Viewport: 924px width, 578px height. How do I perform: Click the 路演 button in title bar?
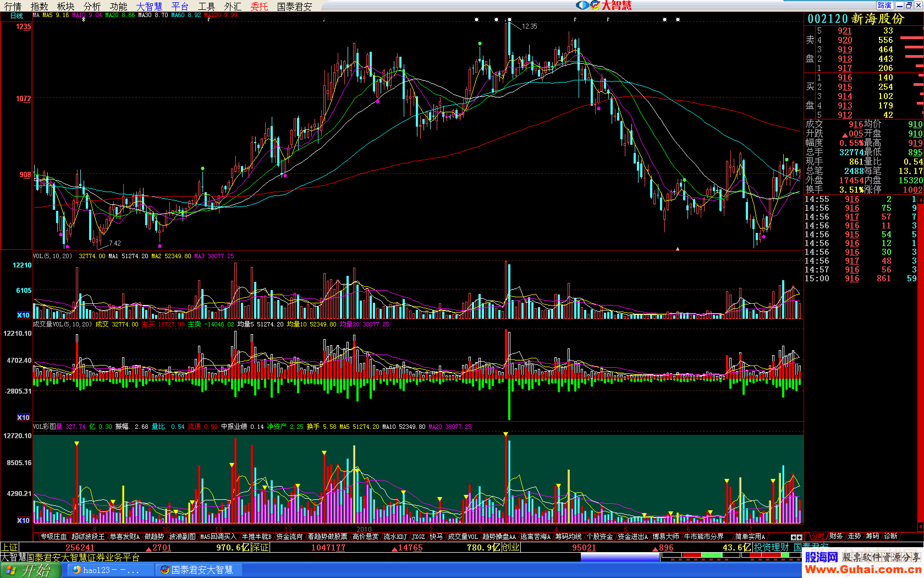pos(884,6)
